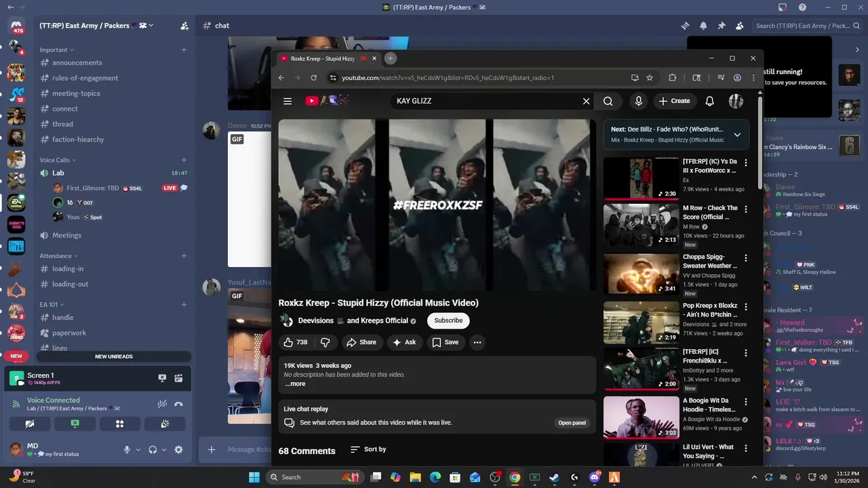Stop streaming Screen 1 in Discord
868x488 pixels.
click(162, 378)
